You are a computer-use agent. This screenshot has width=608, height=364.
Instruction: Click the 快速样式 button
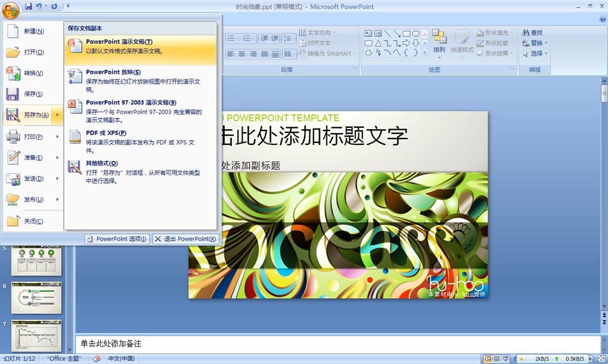pos(462,44)
